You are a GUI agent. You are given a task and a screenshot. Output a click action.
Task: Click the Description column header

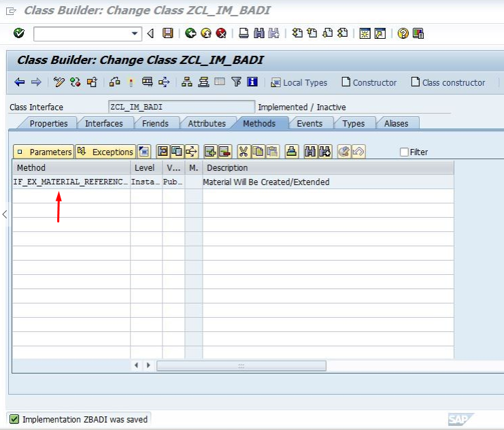coord(328,167)
